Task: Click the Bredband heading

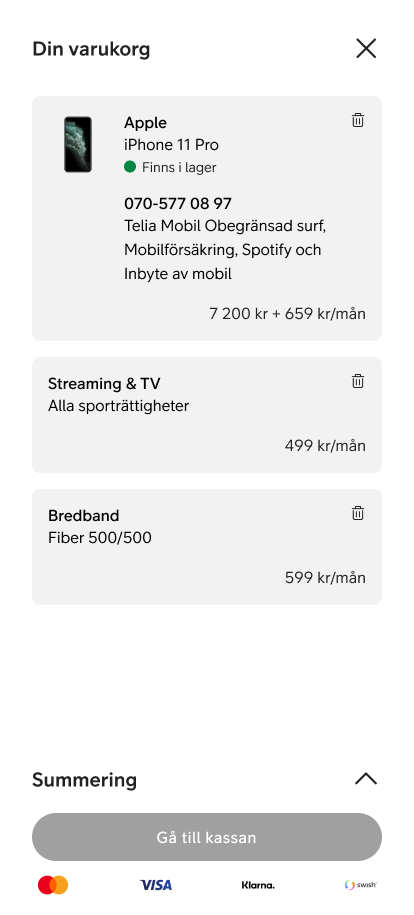Action: coord(84,516)
